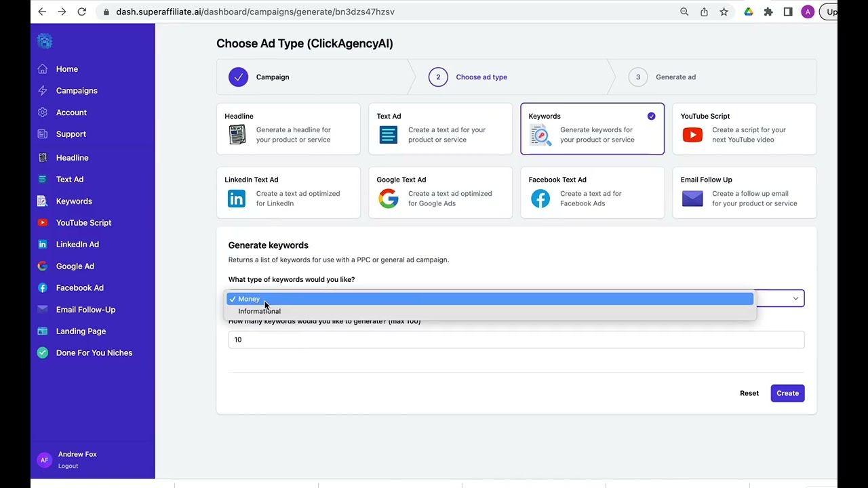Viewport: 868px width, 488px height.
Task: Open LinkedIn Ad from the sidebar icon
Action: click(43, 245)
